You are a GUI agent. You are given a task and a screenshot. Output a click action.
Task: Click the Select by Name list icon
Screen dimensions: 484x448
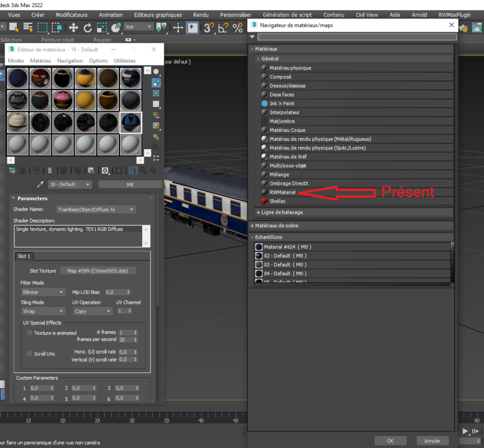28,28
